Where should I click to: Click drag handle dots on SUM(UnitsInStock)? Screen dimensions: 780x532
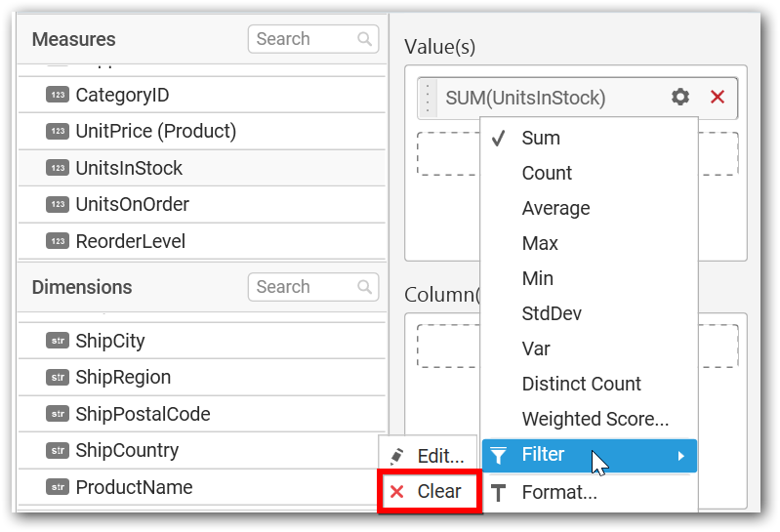(x=428, y=98)
